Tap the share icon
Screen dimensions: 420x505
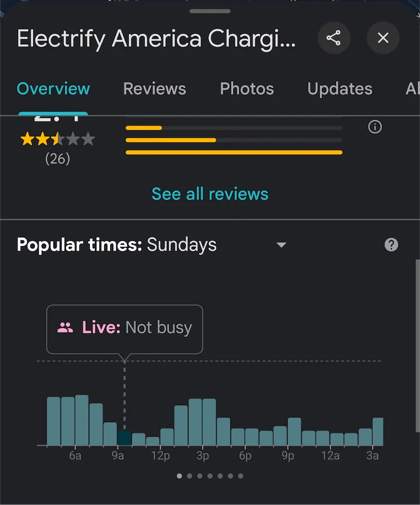[334, 38]
